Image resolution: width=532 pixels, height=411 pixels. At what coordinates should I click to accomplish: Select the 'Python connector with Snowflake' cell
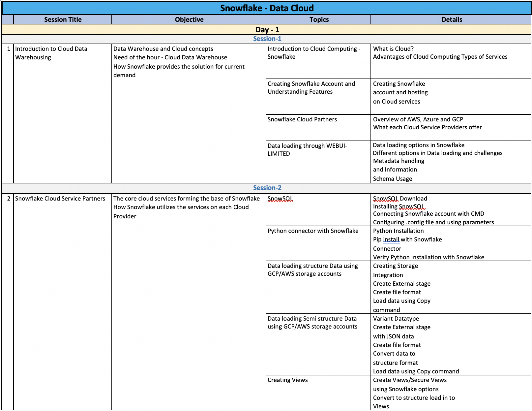[x=318, y=243]
